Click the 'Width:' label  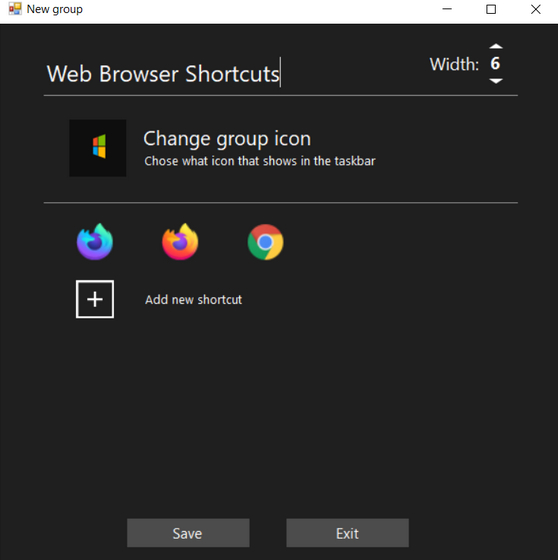(454, 64)
